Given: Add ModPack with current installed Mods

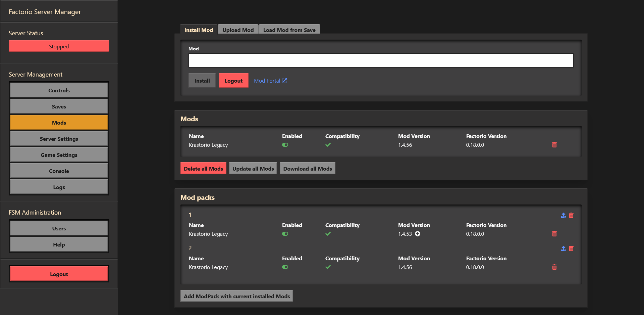Looking at the screenshot, I should pyautogui.click(x=237, y=296).
